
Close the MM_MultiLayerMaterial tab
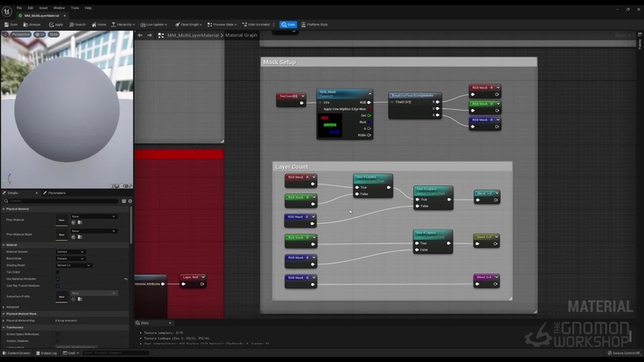64,16
